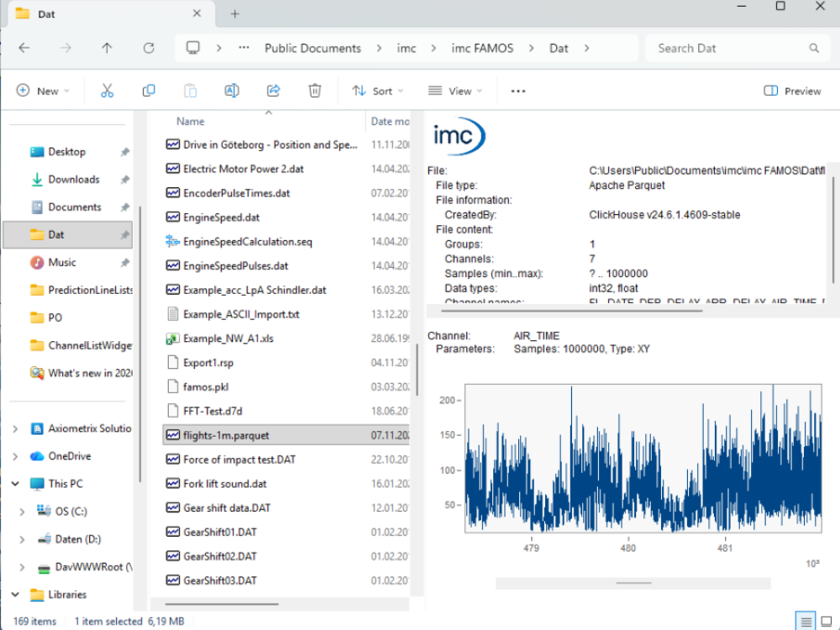Viewport: 840px width, 630px height.
Task: Click the Share icon in toolbar
Action: click(x=273, y=91)
